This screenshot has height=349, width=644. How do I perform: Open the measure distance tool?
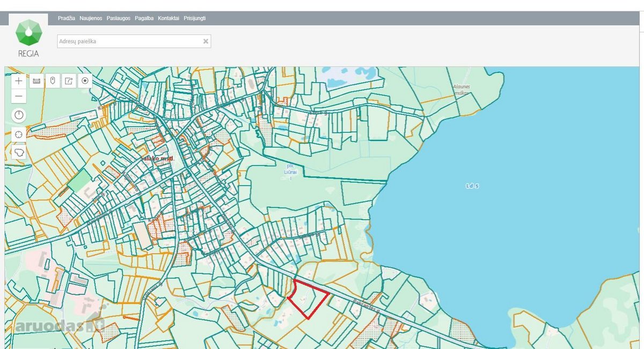pyautogui.click(x=36, y=81)
